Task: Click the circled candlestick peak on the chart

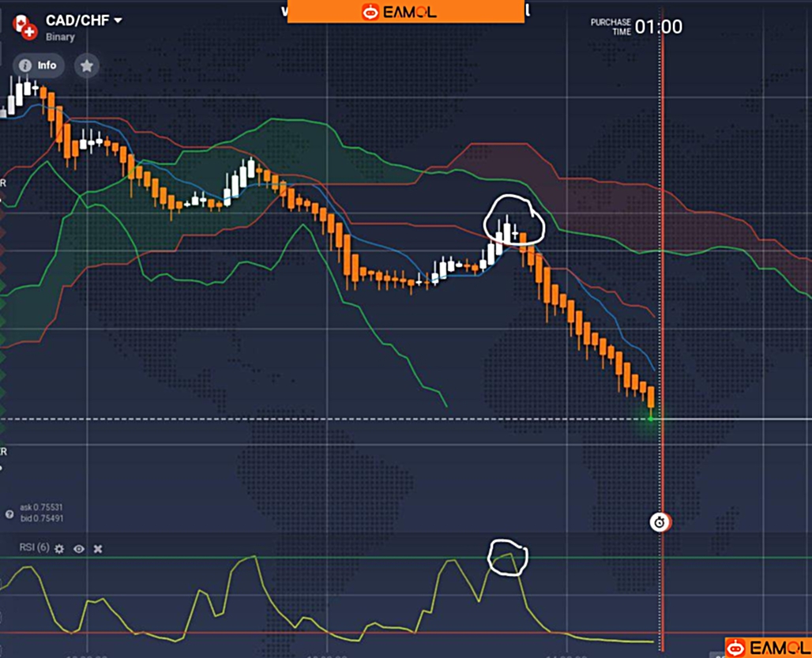Action: (514, 221)
